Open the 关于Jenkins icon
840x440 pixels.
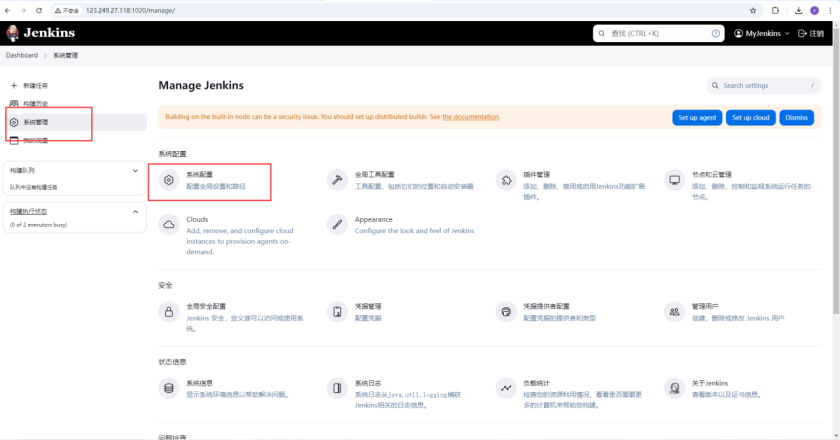(x=674, y=388)
